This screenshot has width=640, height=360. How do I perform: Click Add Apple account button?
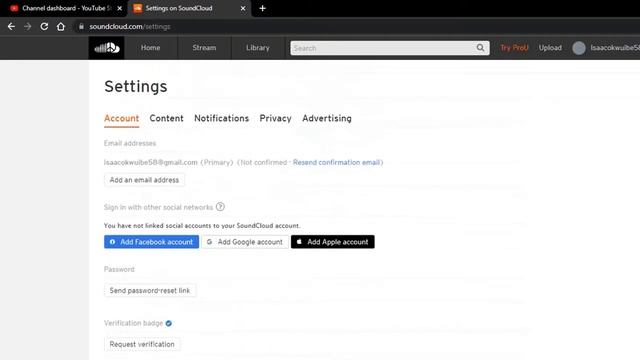click(x=333, y=242)
